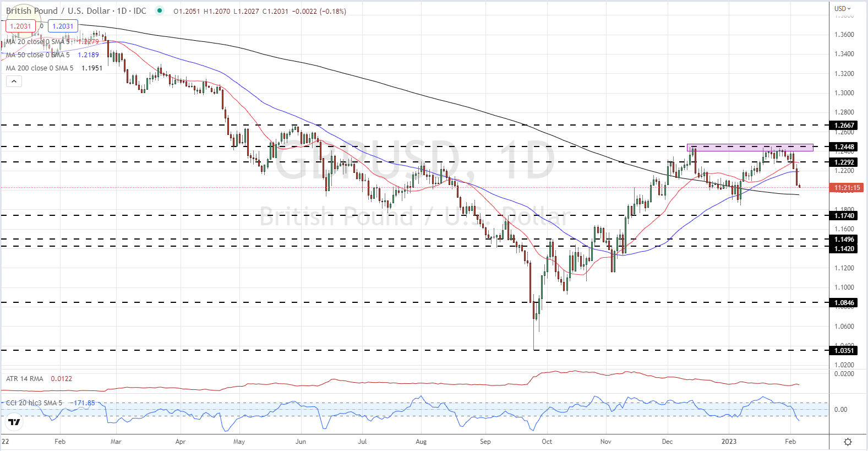Click the 1.1740 price level label
This screenshot has height=451, width=868.
pos(844,216)
